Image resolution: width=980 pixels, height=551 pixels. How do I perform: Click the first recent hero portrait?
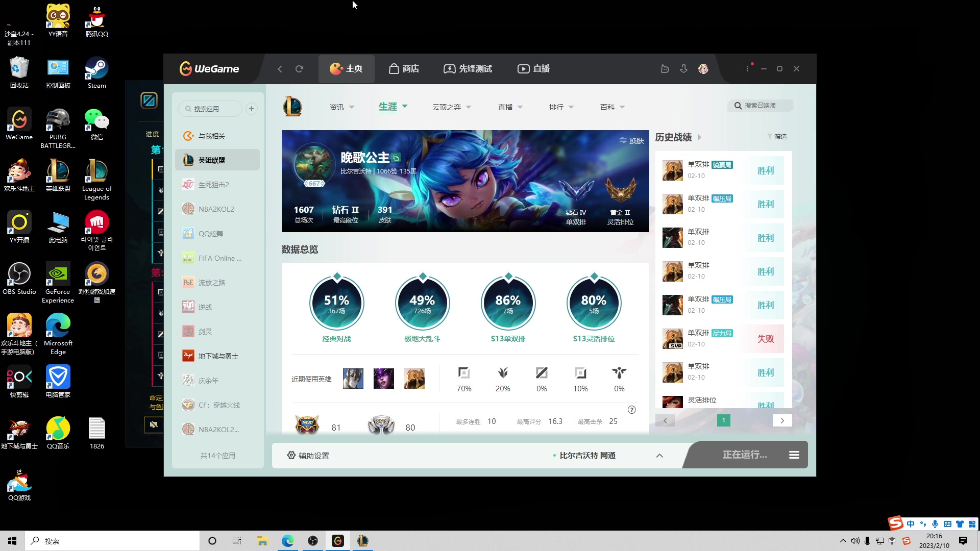353,379
